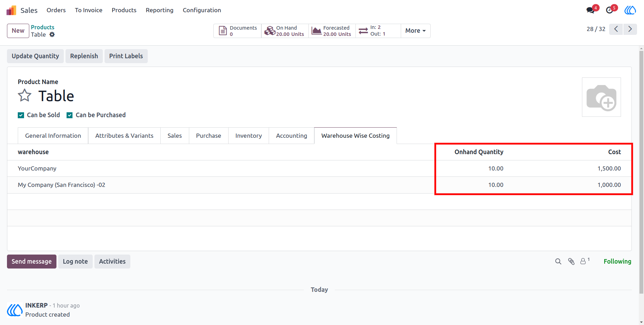Click the Activities button
Image resolution: width=644 pixels, height=325 pixels.
pos(112,262)
